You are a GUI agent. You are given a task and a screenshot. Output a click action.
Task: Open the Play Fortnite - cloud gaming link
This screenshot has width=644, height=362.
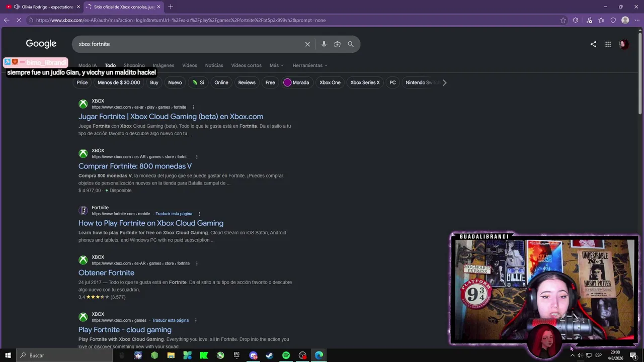[x=125, y=330]
